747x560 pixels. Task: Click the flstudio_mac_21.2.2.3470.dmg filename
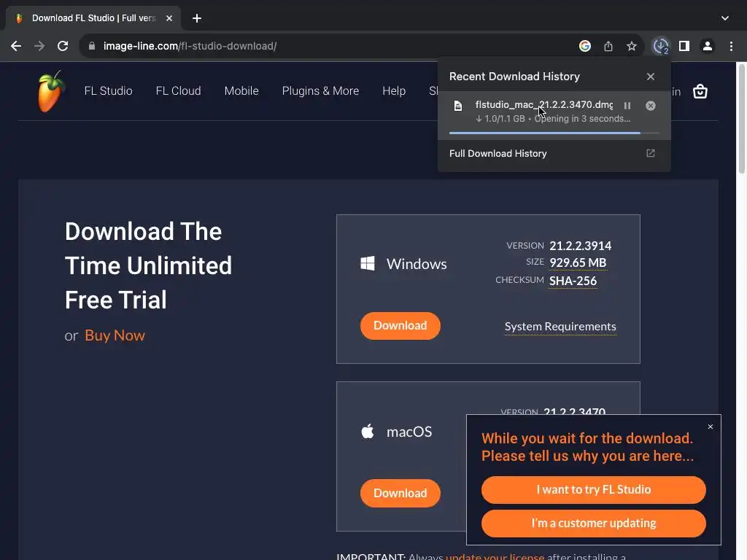[x=544, y=105]
